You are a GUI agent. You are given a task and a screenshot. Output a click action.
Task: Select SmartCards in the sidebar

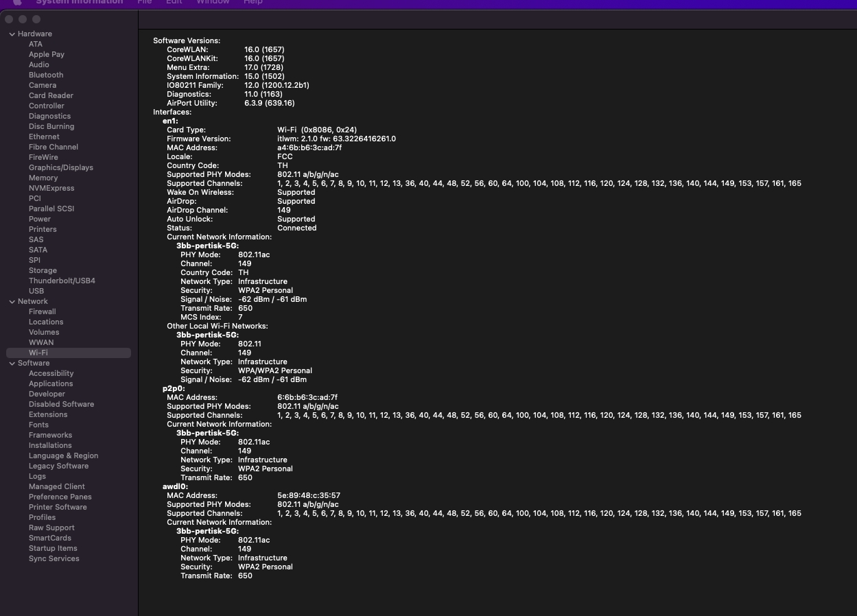pyautogui.click(x=50, y=538)
